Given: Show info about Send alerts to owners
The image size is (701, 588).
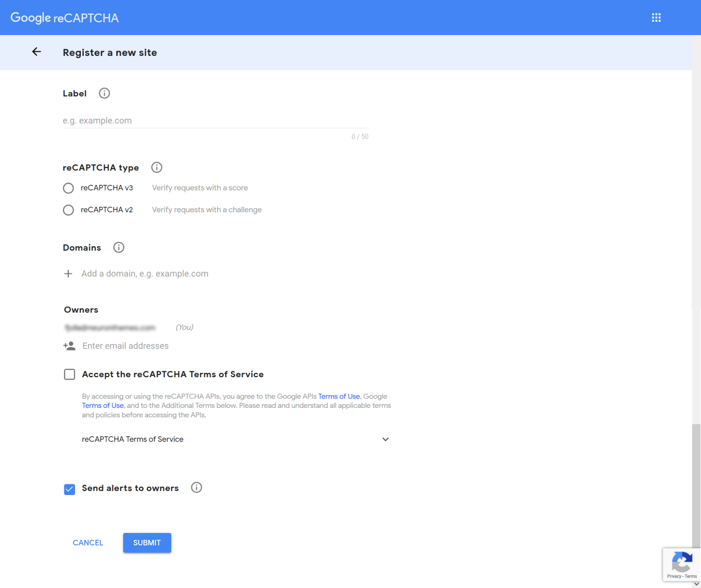Looking at the screenshot, I should [196, 487].
